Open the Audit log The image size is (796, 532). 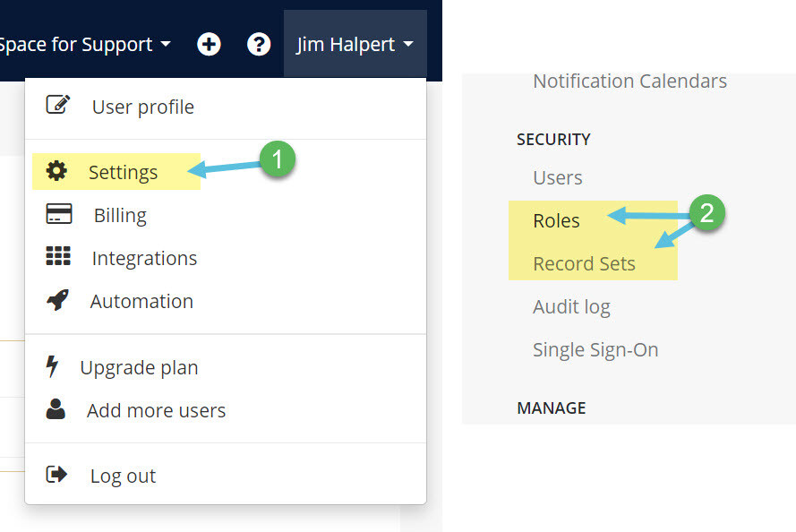click(571, 306)
